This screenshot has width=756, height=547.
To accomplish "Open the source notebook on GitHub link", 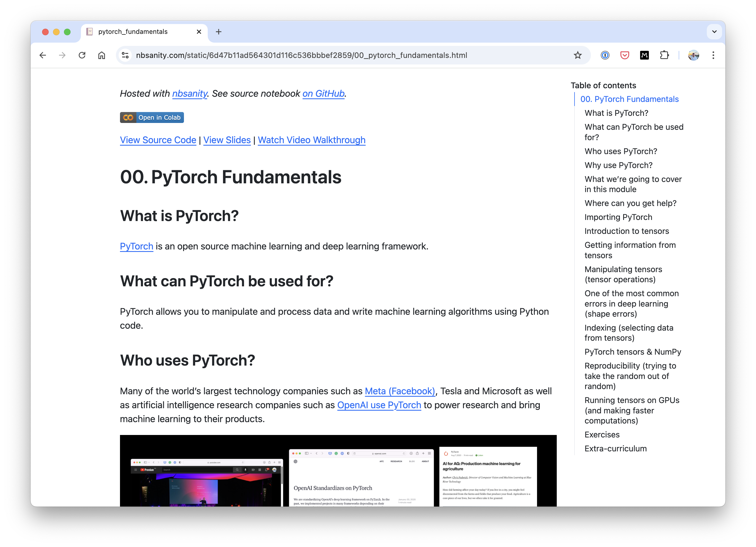I will point(323,94).
